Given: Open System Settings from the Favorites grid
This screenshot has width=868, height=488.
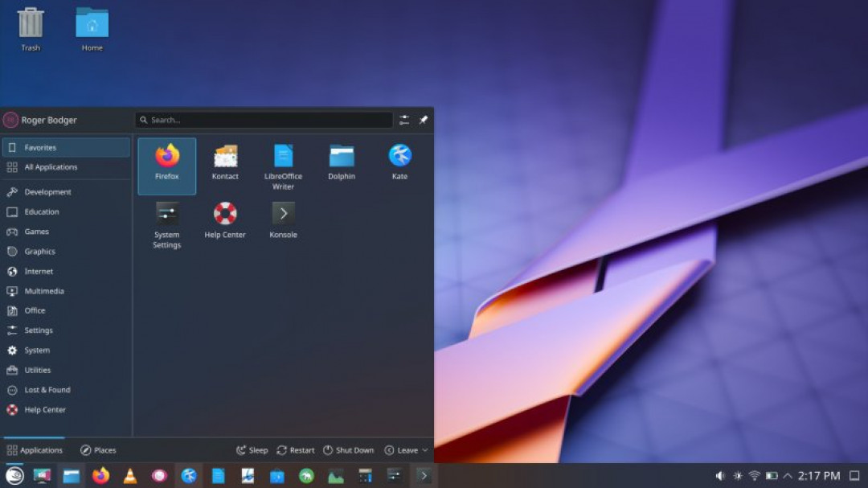Looking at the screenshot, I should pyautogui.click(x=167, y=224).
